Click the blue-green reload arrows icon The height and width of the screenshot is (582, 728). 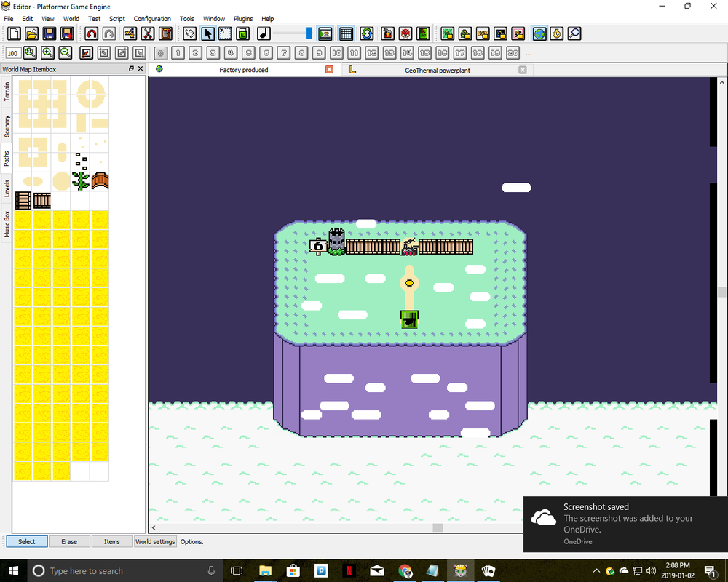tap(367, 33)
